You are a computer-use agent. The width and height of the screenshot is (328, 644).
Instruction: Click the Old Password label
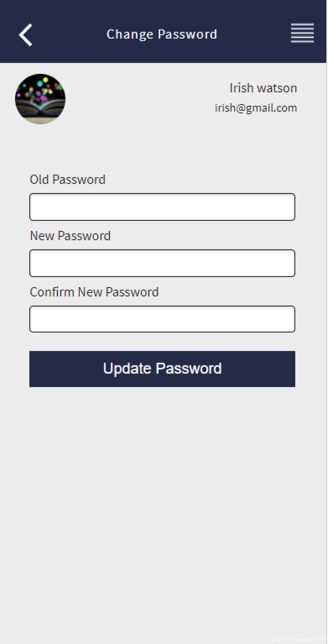(67, 180)
